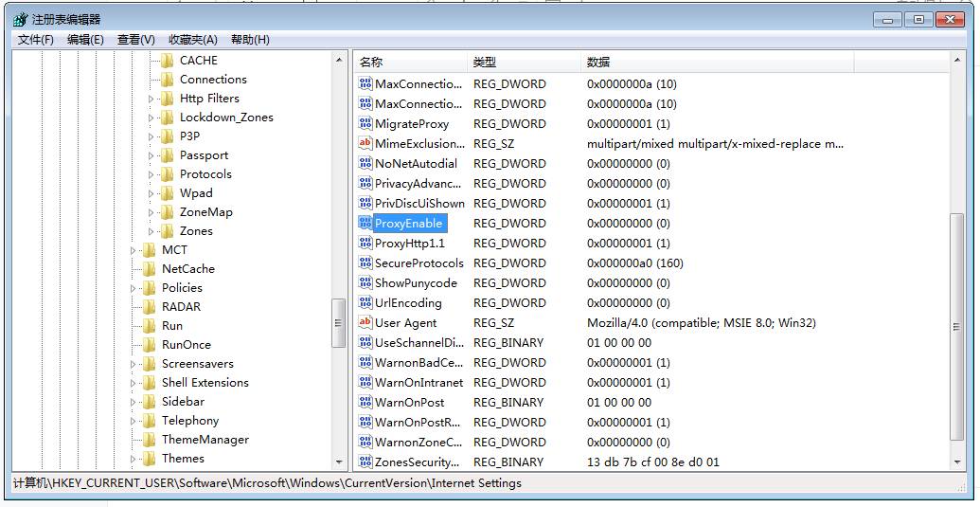Click the User Agent string value icon
This screenshot has height=507, width=980.
[365, 322]
